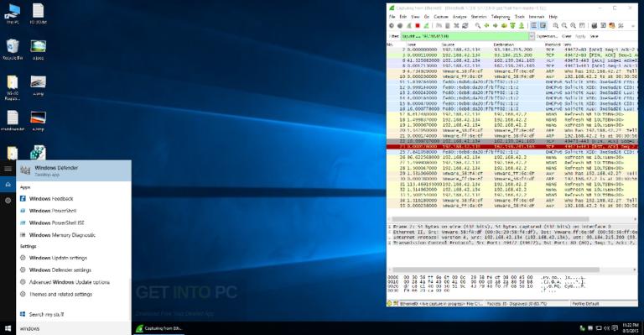Click the find packet magnifier icon
Image resolution: width=644 pixels, height=335 pixels.
pyautogui.click(x=478, y=25)
